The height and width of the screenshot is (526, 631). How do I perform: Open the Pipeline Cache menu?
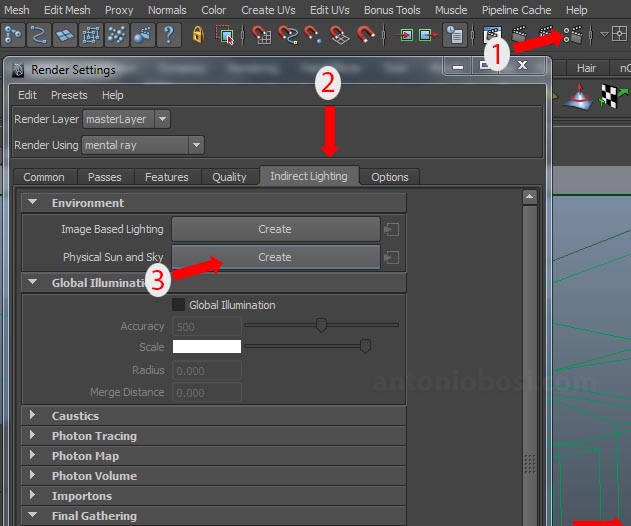pyautogui.click(x=516, y=10)
